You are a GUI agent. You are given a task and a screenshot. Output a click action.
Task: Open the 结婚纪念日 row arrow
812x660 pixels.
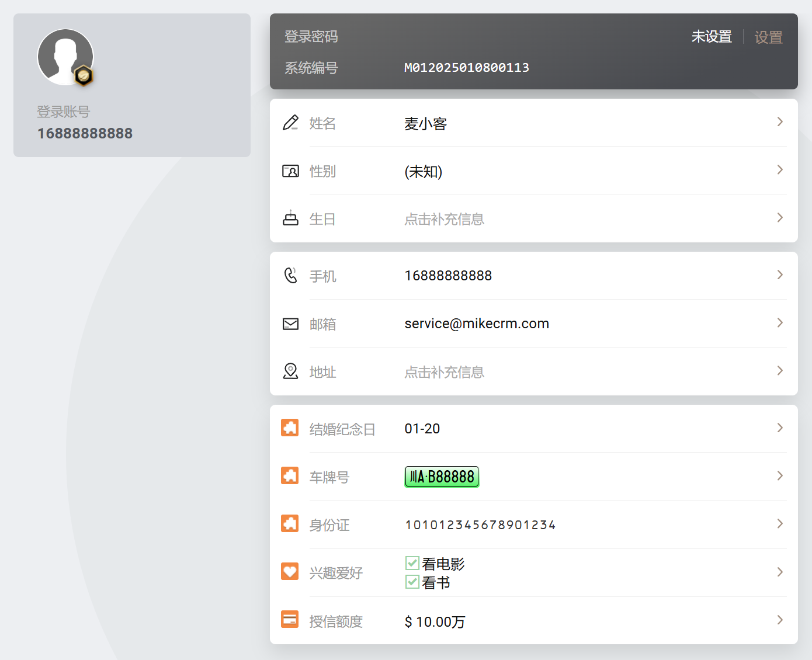(780, 428)
